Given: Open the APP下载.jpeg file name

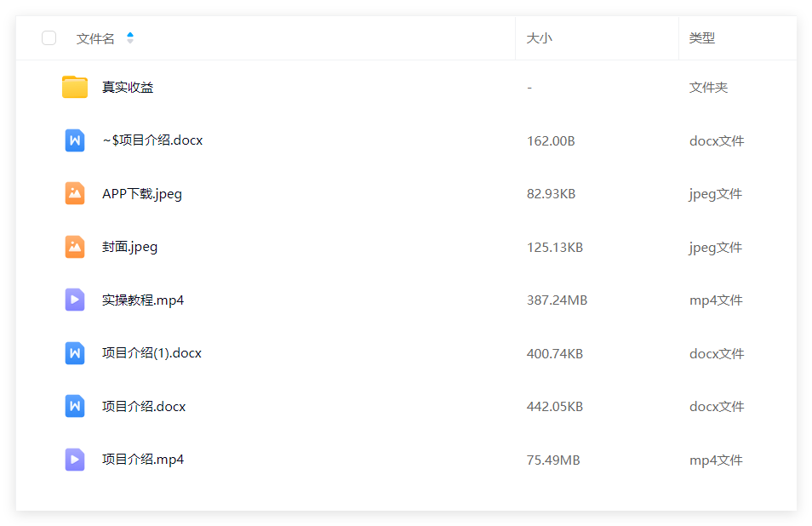Looking at the screenshot, I should (142, 194).
